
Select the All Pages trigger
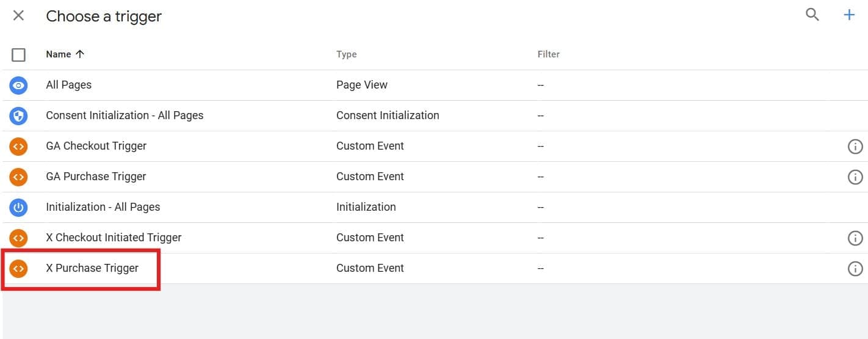69,85
